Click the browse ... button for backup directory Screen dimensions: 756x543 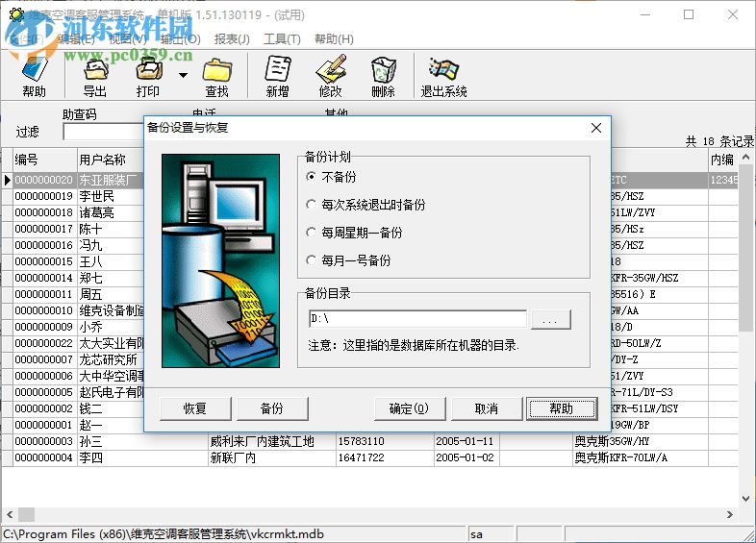click(550, 319)
